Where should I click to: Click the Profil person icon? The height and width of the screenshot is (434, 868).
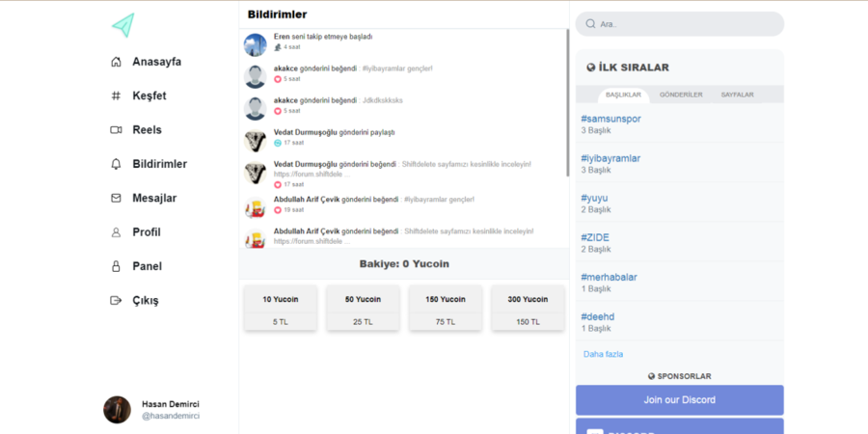[116, 232]
